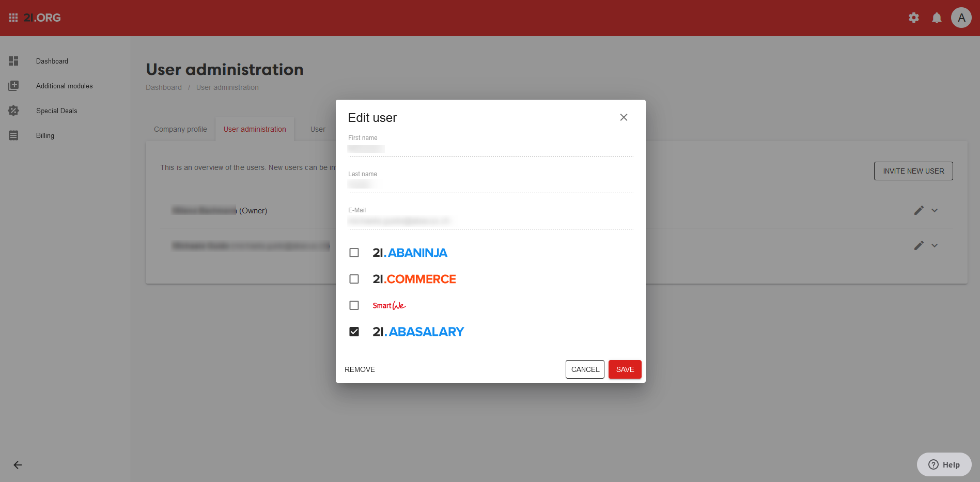Click the User administration breadcrumb
This screenshot has height=482, width=980.
pos(227,87)
